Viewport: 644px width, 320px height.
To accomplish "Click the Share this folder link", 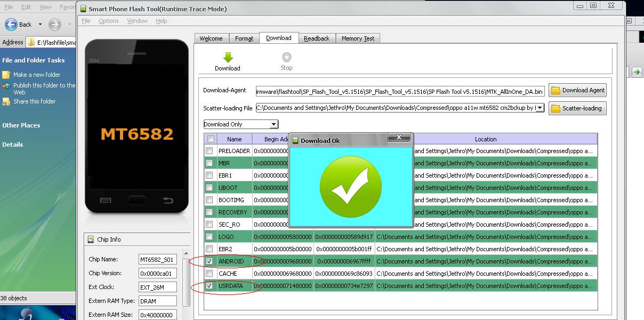I will [35, 101].
